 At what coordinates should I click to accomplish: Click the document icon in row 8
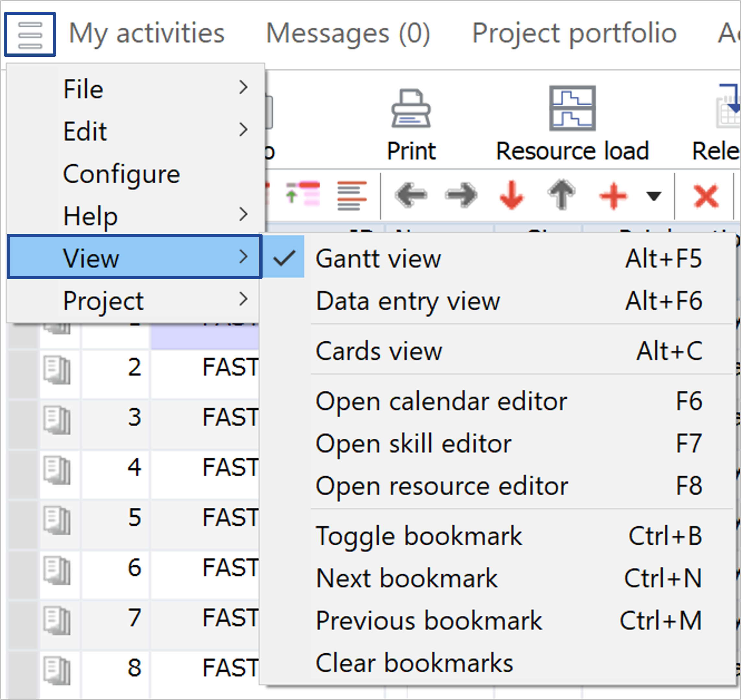click(57, 671)
